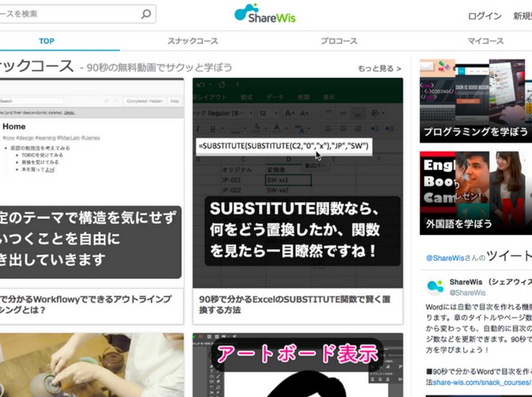Screen dimensions: 532x397
Task: Open the Excel SUBSTITUTE video thumbnail
Action: coord(298,183)
